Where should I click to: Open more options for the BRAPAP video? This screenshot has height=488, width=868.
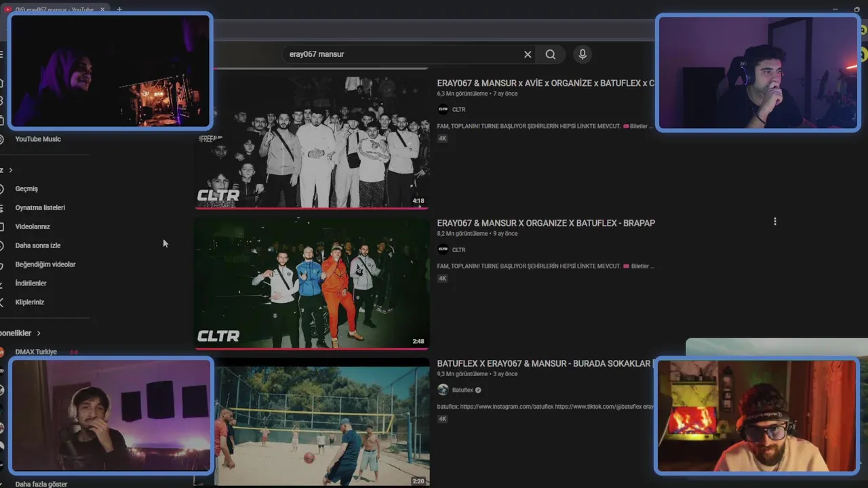pyautogui.click(x=775, y=222)
